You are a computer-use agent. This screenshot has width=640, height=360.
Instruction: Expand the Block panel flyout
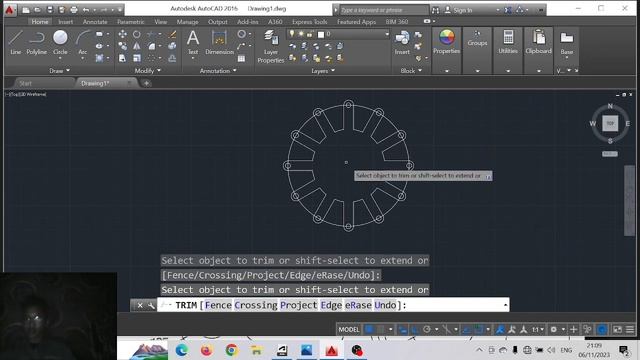pyautogui.click(x=411, y=71)
